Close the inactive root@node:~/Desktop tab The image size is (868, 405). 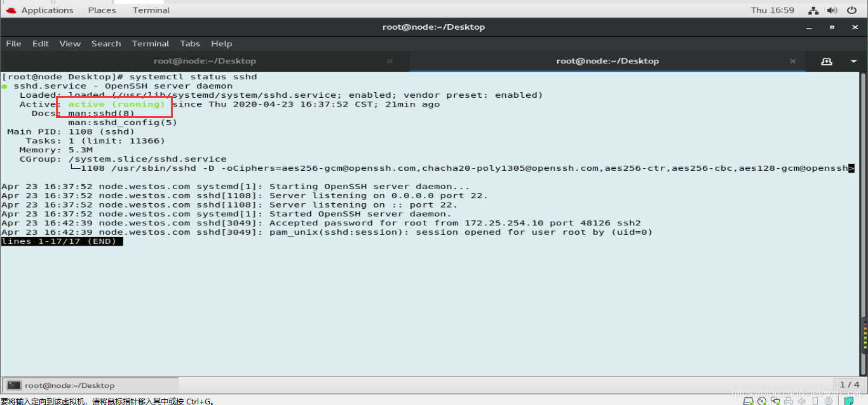click(x=390, y=61)
